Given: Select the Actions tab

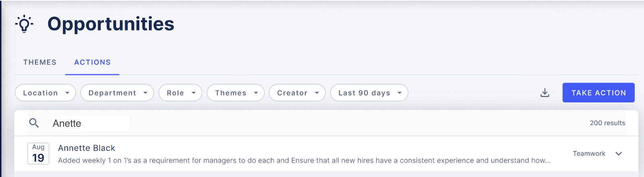Looking at the screenshot, I should [x=93, y=62].
